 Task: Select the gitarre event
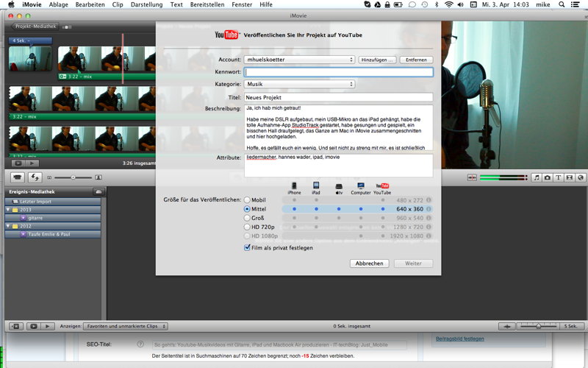click(53, 218)
